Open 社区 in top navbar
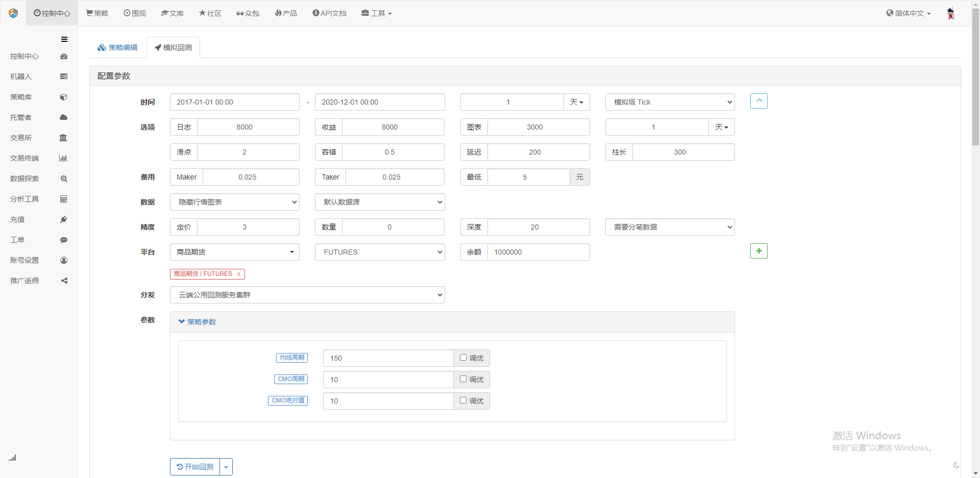Image resolution: width=980 pixels, height=478 pixels. 210,13
